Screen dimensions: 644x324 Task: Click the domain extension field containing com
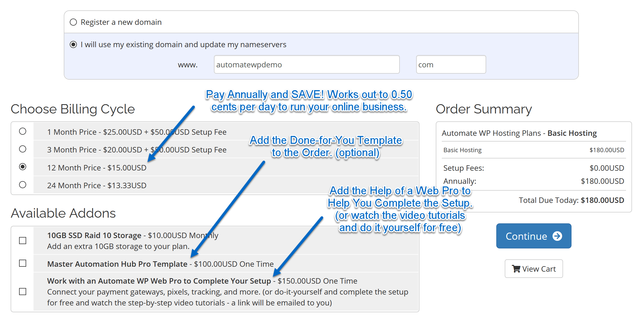(x=451, y=65)
